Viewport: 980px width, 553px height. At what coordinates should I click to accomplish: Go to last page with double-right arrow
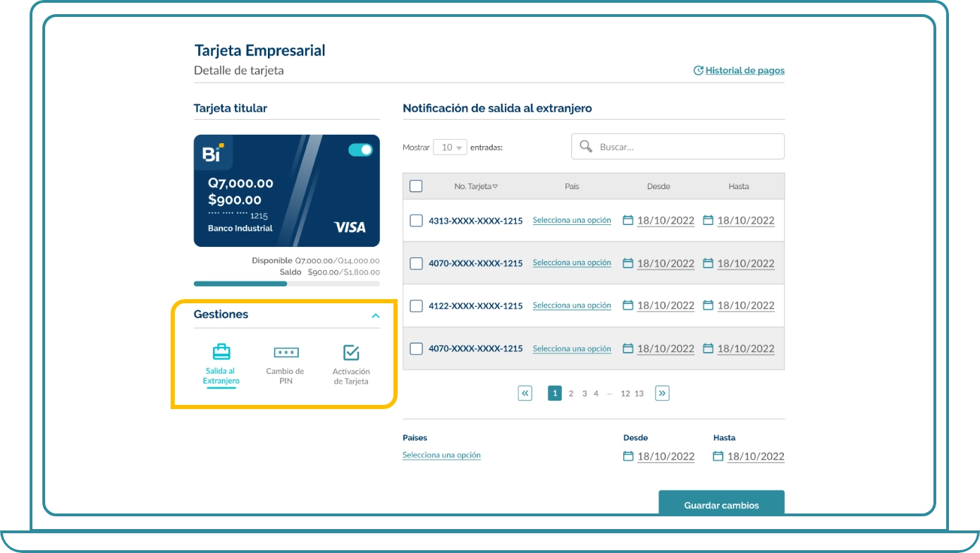click(x=662, y=394)
